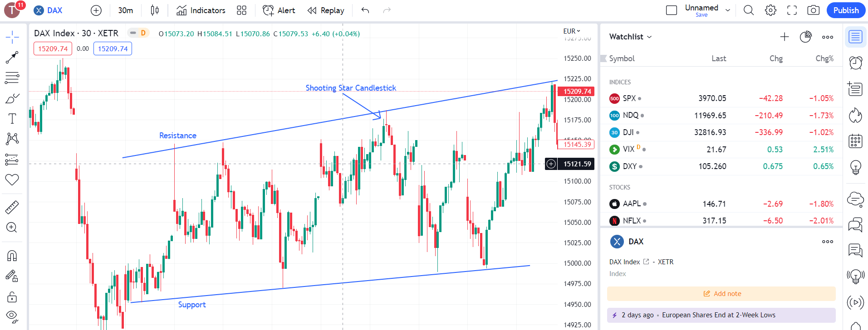Select AAPL in the watchlist
This screenshot has width=868, height=330.
[721, 204]
